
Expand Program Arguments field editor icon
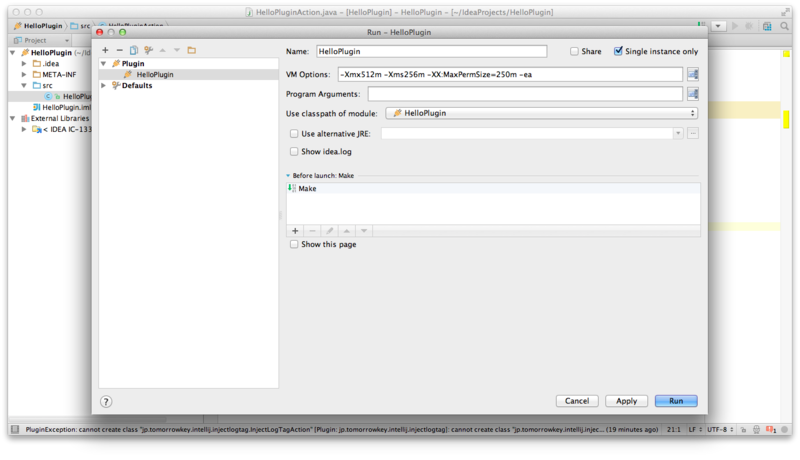(692, 94)
